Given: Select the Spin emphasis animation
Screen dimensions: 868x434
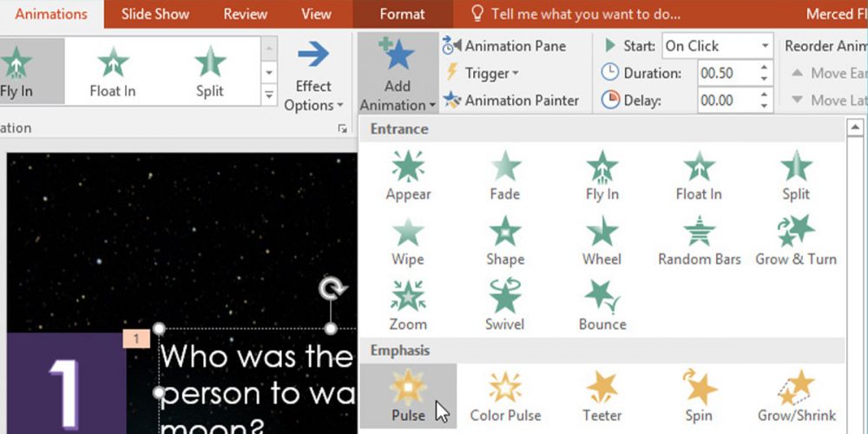Looking at the screenshot, I should click(x=699, y=396).
